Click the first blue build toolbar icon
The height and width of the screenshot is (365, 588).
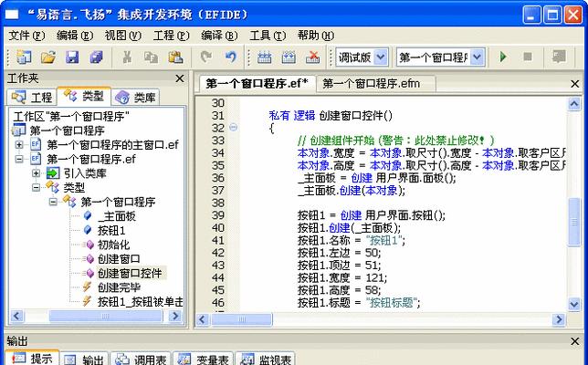click(x=265, y=57)
